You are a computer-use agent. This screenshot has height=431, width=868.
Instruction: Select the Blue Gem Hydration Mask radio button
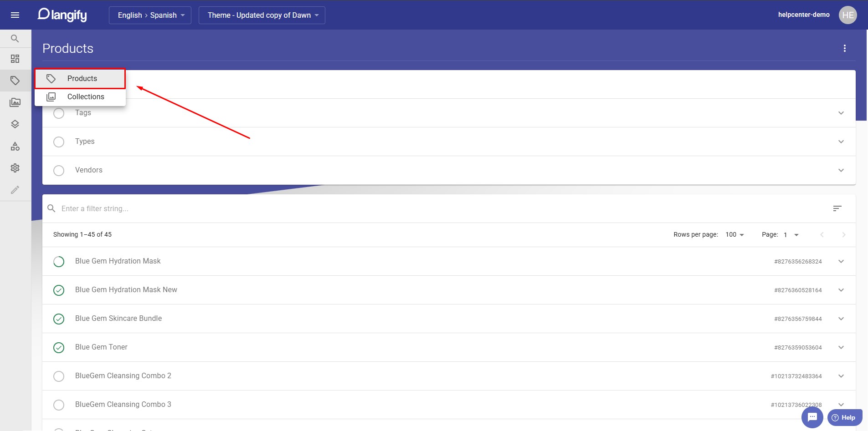click(x=59, y=261)
